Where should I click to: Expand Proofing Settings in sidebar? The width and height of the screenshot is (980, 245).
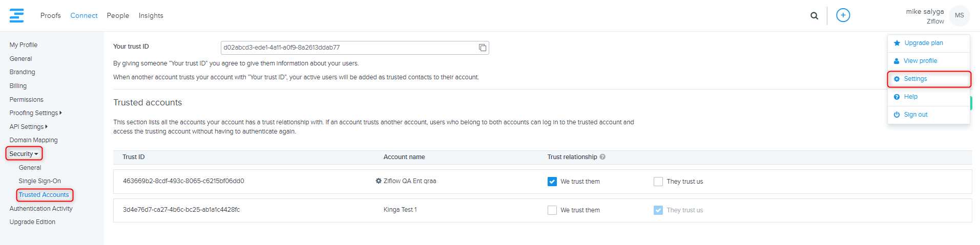point(35,113)
